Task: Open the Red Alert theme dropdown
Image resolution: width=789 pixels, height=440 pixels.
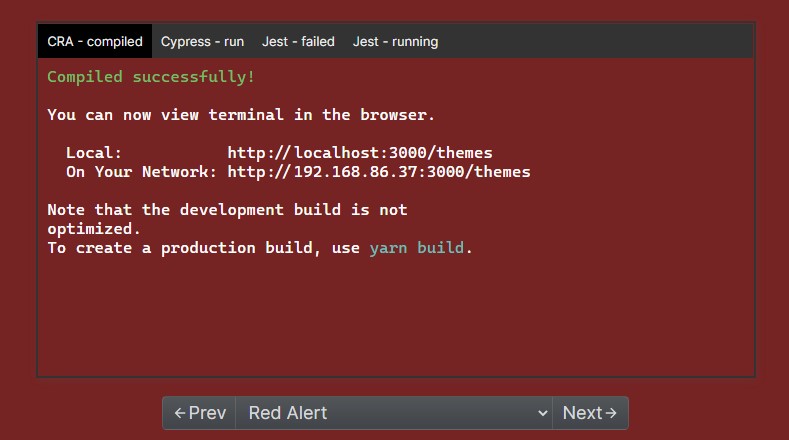Action: tap(394, 413)
